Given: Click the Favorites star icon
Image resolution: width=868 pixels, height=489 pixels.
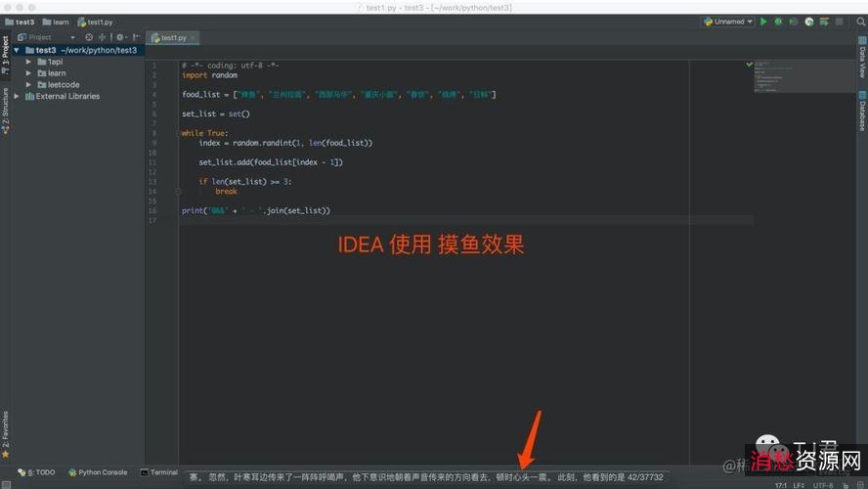Looking at the screenshot, I should point(6,454).
